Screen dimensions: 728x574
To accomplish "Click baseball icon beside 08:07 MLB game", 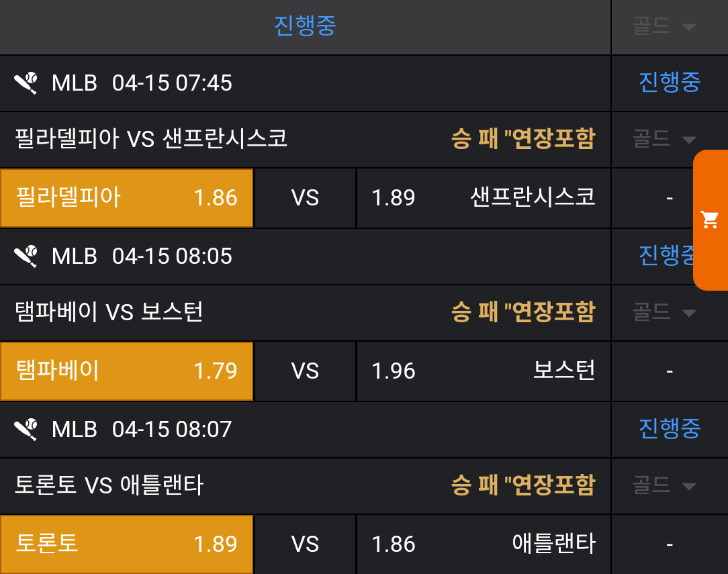I will coord(26,428).
